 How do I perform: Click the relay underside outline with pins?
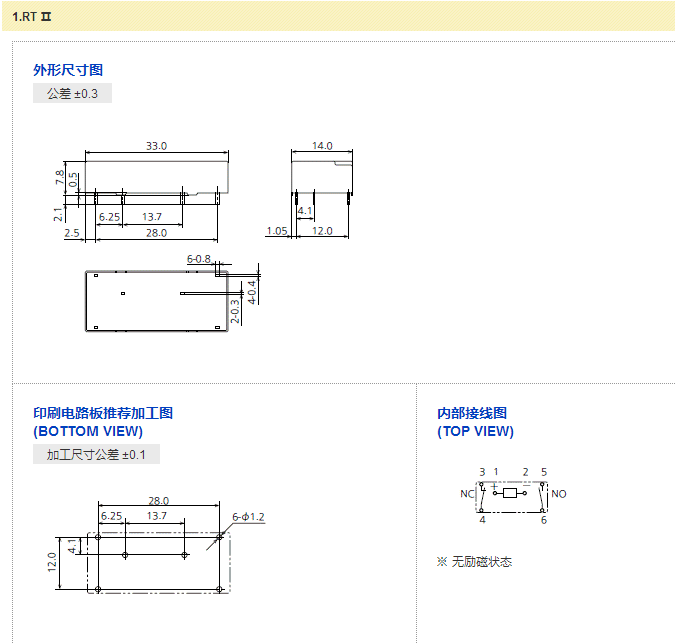point(155,300)
